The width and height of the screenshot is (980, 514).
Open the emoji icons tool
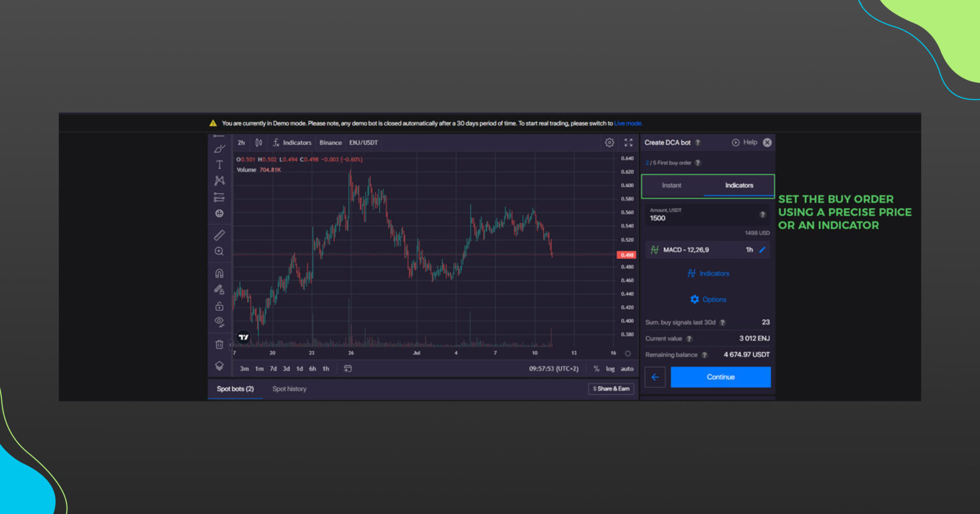coord(219,213)
